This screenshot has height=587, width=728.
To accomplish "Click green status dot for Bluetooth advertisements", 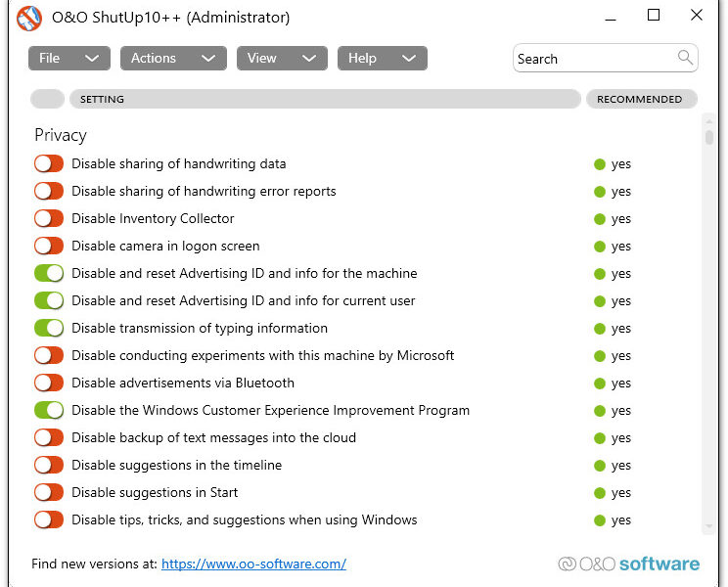I will [600, 384].
